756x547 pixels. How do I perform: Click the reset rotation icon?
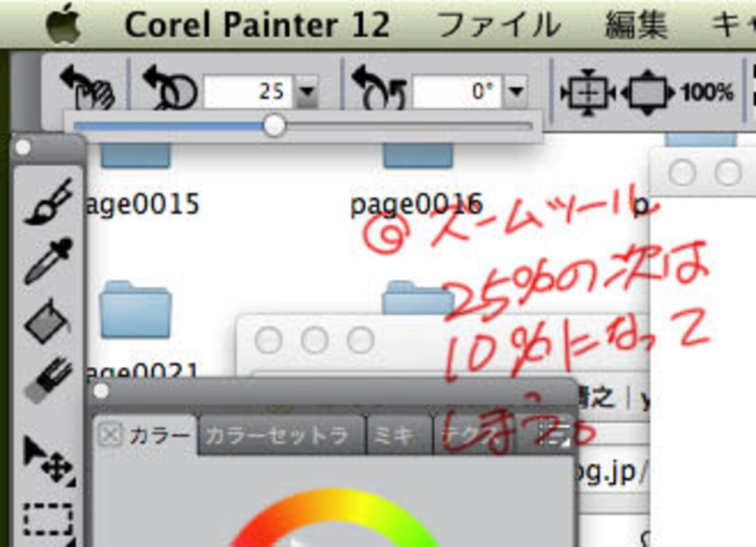378,88
